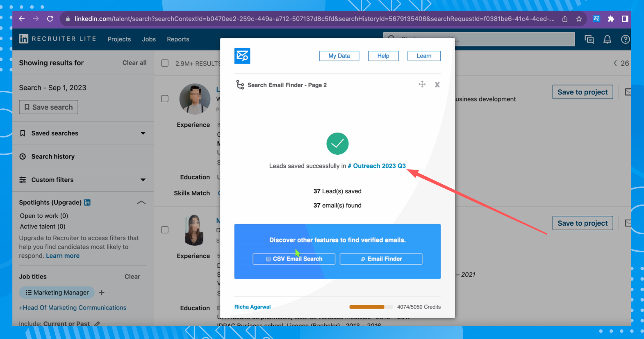
Task: Click the extension logo in the popup
Action: [242, 56]
